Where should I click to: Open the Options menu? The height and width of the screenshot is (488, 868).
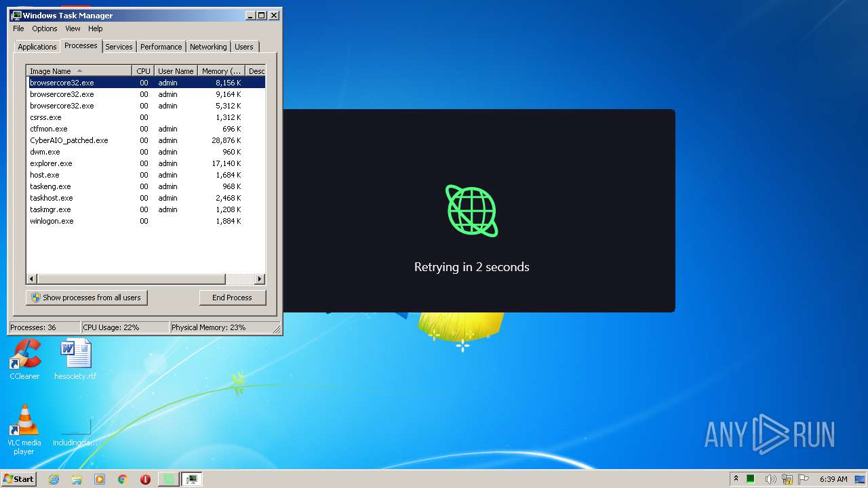tap(45, 28)
